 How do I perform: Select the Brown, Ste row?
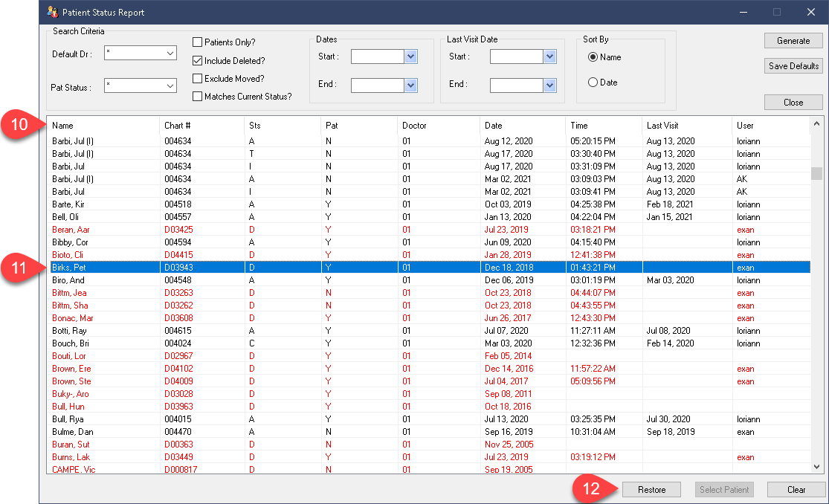[430, 381]
